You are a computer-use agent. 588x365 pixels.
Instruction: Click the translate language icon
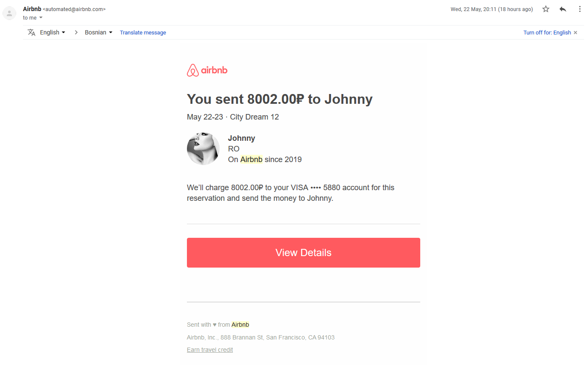tap(32, 32)
